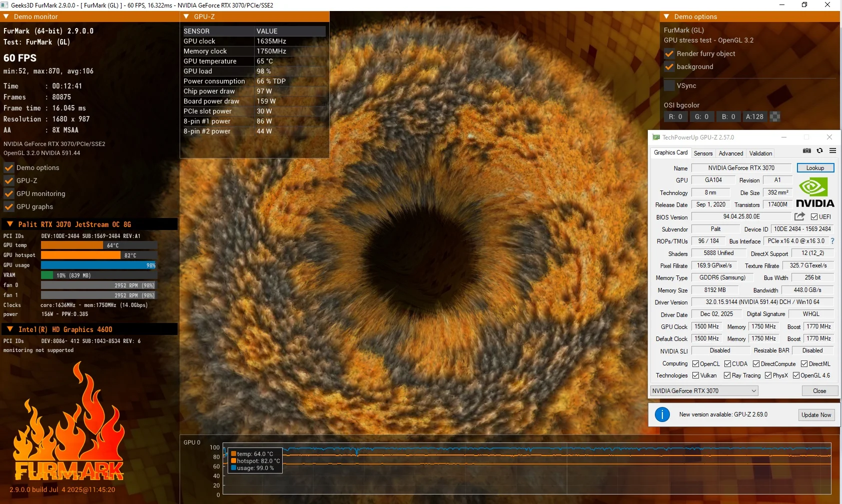This screenshot has height=504, width=842.
Task: Switch to the Graphics Card tab
Action: tap(671, 152)
